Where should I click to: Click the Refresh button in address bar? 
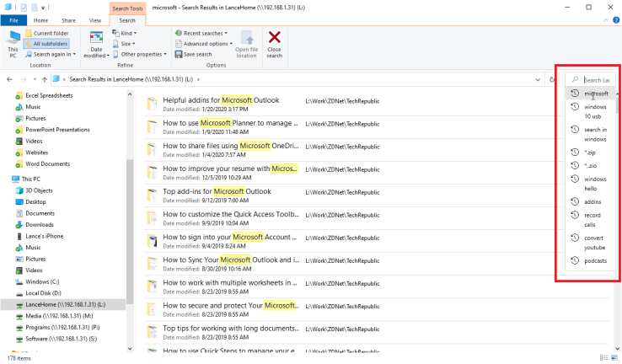tap(552, 79)
